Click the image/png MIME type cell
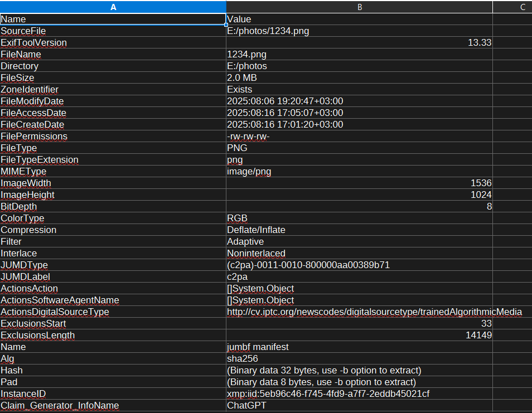This screenshot has width=532, height=413. point(249,172)
